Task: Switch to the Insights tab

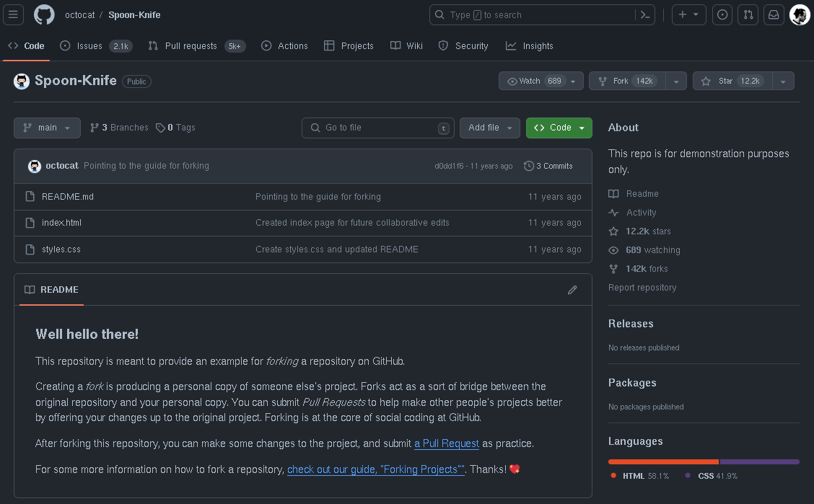Action: point(530,46)
